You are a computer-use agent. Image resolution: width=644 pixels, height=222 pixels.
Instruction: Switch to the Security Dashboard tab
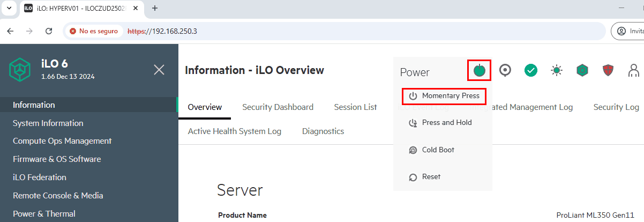[x=278, y=107]
